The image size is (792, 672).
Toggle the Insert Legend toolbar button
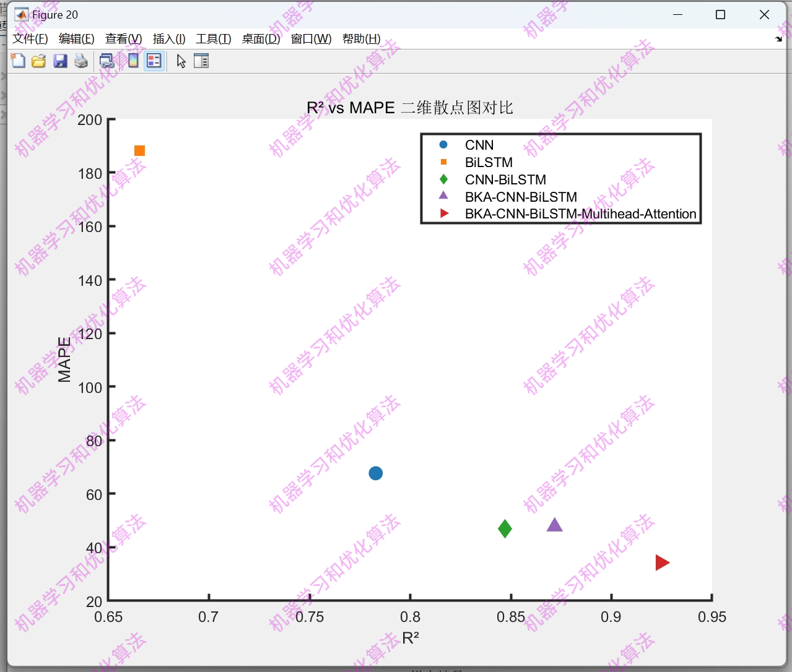[154, 61]
